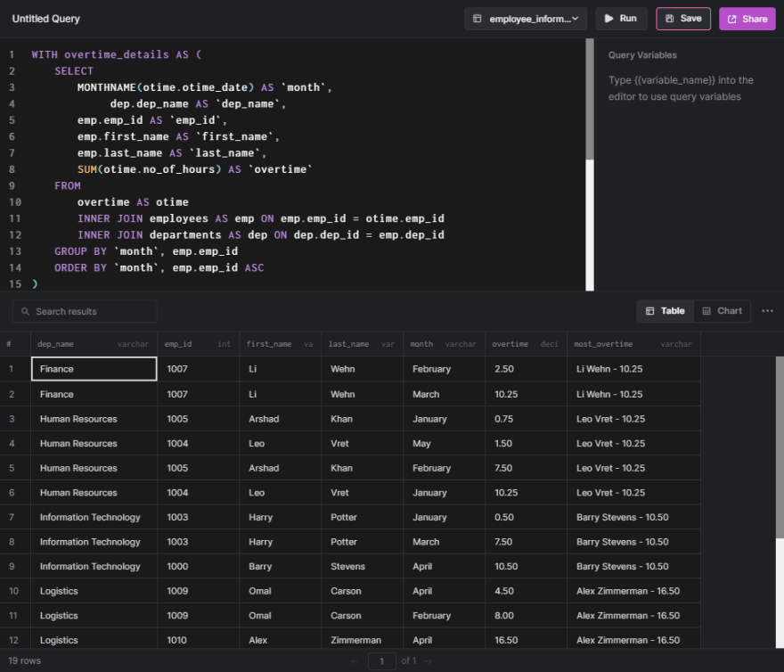The width and height of the screenshot is (784, 672).
Task: Open the employee_inform... database dropdown
Action: click(x=526, y=19)
